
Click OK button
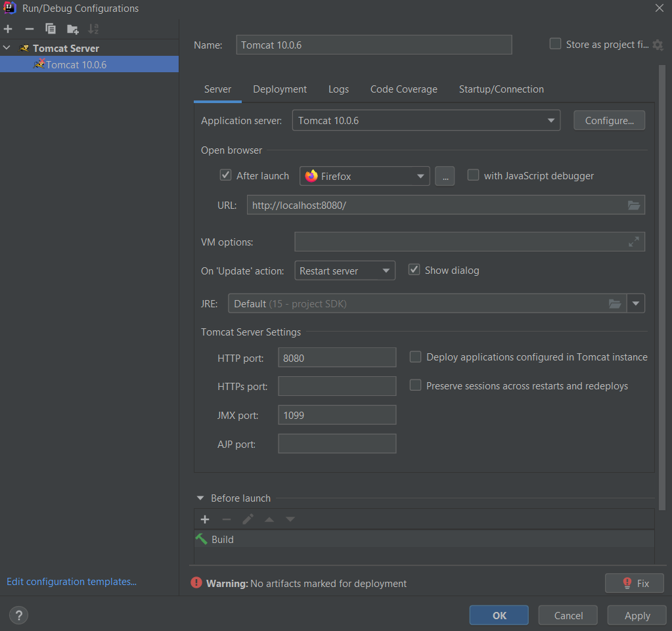499,616
